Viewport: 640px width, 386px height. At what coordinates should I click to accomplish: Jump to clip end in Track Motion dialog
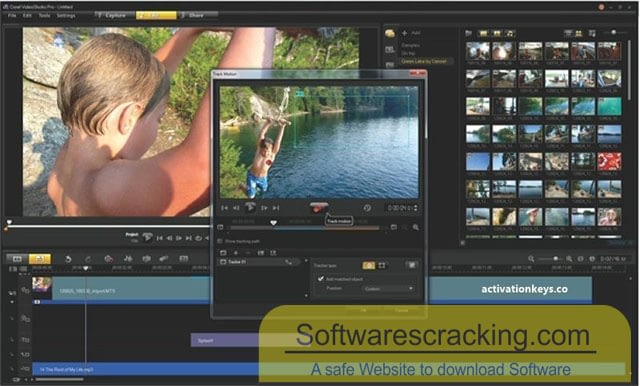pyautogui.click(x=276, y=208)
